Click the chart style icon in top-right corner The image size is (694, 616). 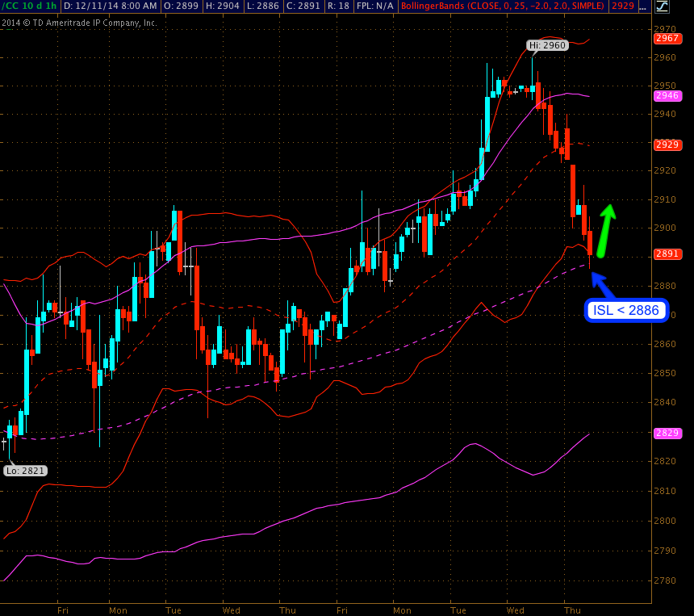click(x=662, y=6)
